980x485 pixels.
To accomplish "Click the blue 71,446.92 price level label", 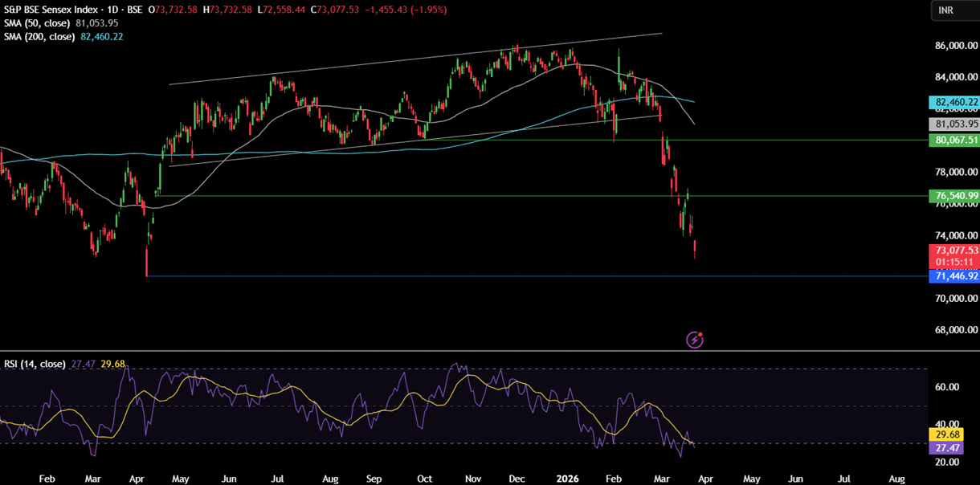I will (x=955, y=276).
